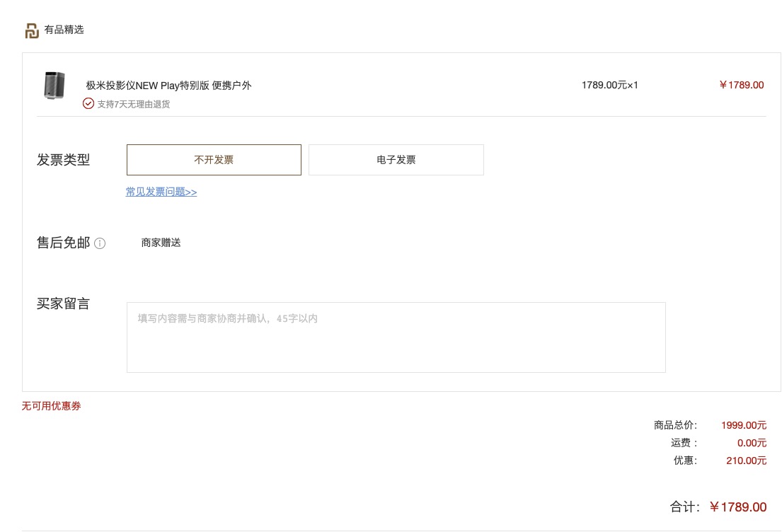
Task: Click the 商家赠送 text
Action: coord(161,243)
